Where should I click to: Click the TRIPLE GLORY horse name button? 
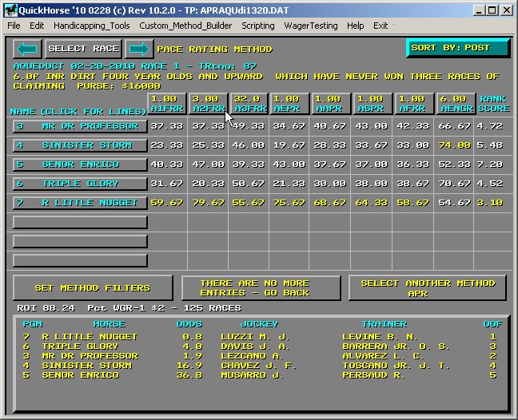click(x=80, y=184)
